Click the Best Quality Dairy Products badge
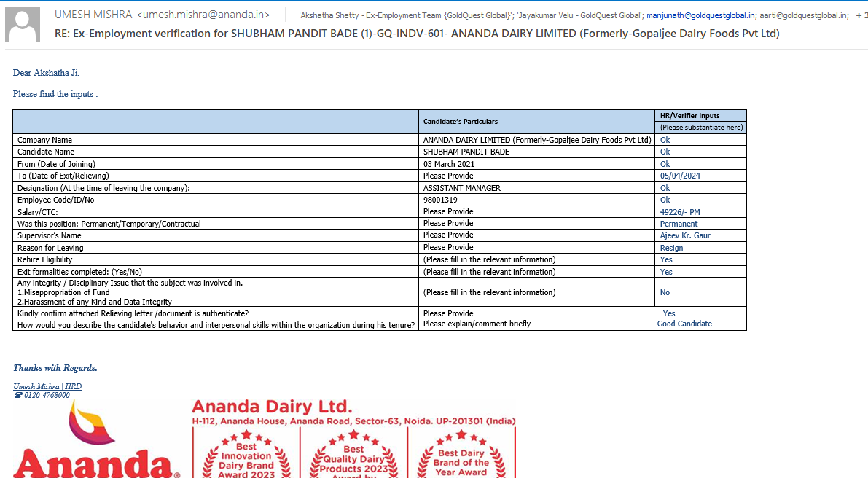The image size is (868, 481). pos(353,455)
